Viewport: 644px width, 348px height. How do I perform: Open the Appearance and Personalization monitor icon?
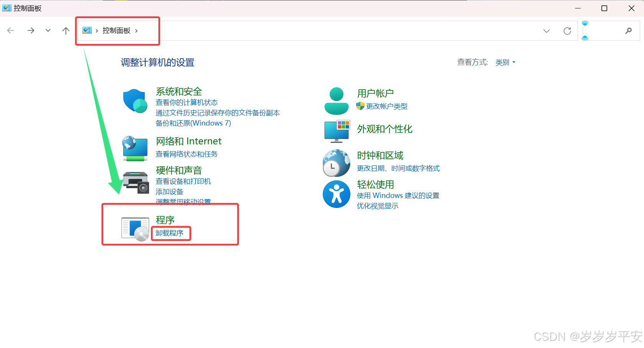[337, 131]
